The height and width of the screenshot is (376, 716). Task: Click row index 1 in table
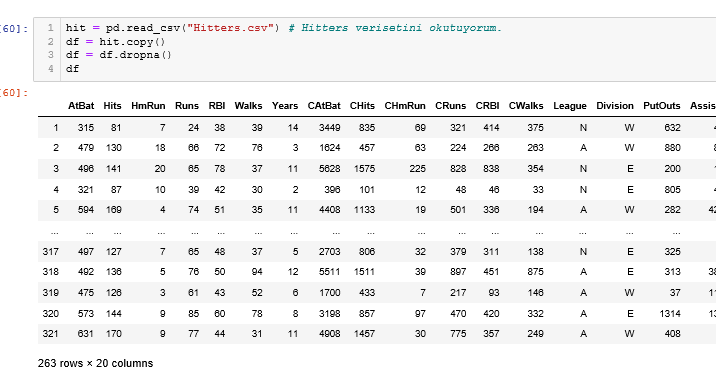coord(56,128)
